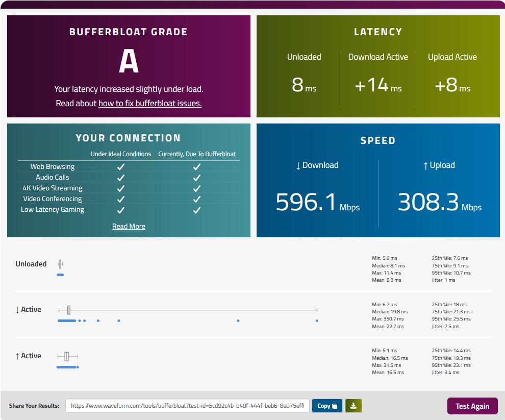Click the 4K Video Streaming ideal checkmark

pos(121,188)
